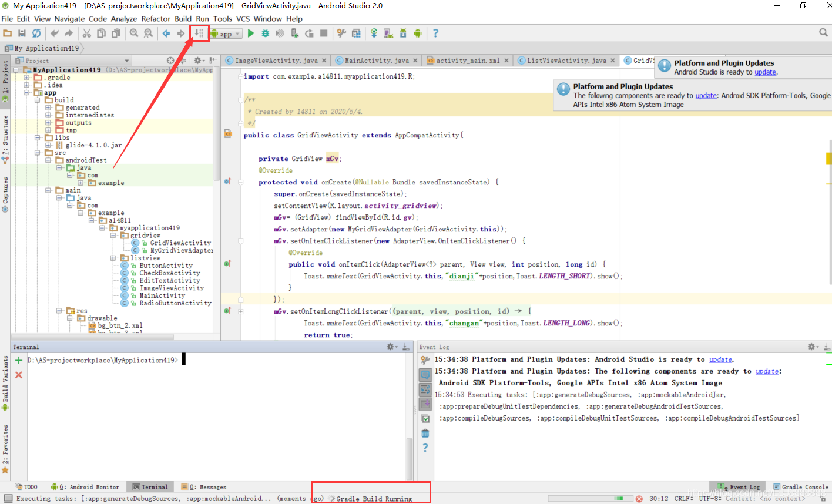This screenshot has width=832, height=504.
Task: Toggle the 7: Structure side tab
Action: 5,139
